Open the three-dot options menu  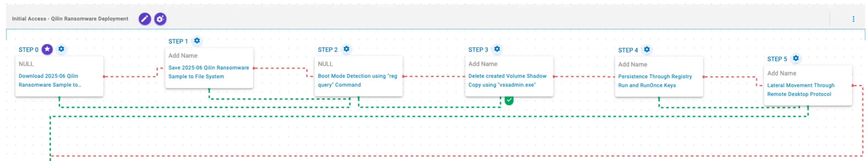tap(853, 19)
